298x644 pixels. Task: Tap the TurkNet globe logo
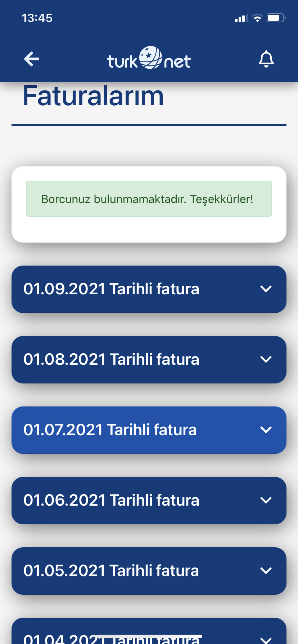tap(149, 58)
